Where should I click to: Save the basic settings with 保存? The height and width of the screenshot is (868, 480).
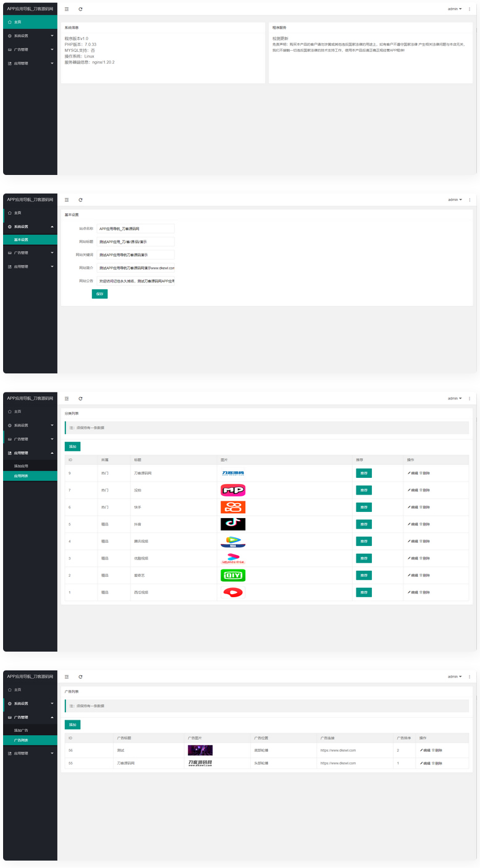99,294
